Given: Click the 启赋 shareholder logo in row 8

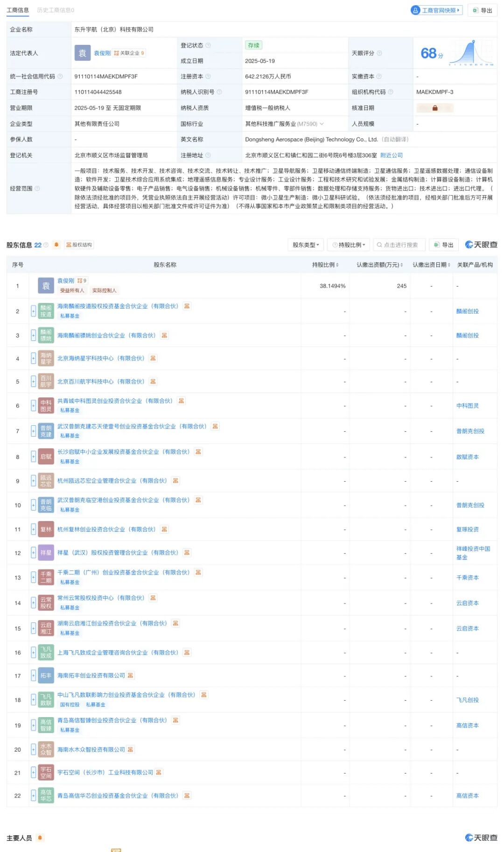Looking at the screenshot, I should coord(46,457).
